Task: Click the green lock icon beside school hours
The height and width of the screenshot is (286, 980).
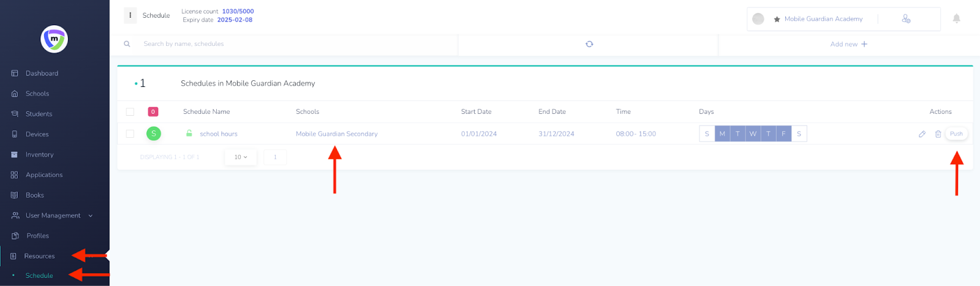Action: click(189, 134)
